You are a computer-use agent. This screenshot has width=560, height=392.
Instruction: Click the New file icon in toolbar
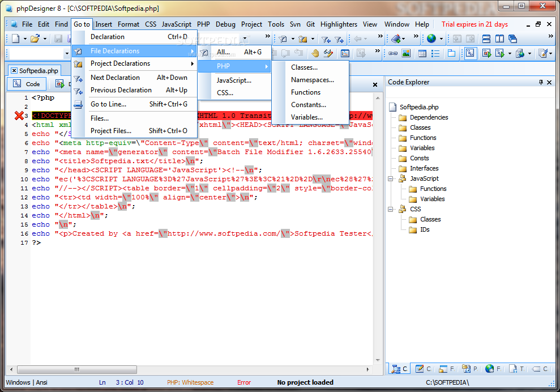coord(15,39)
